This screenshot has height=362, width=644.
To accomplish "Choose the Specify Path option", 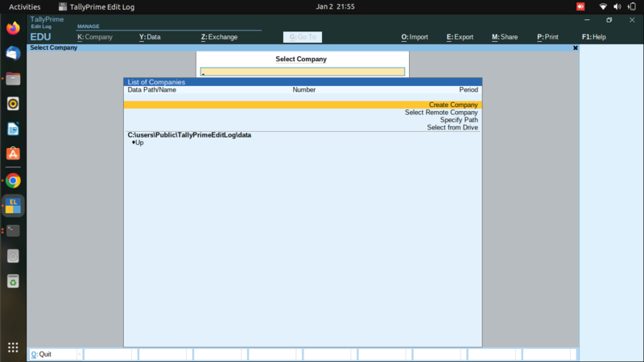I will point(459,120).
